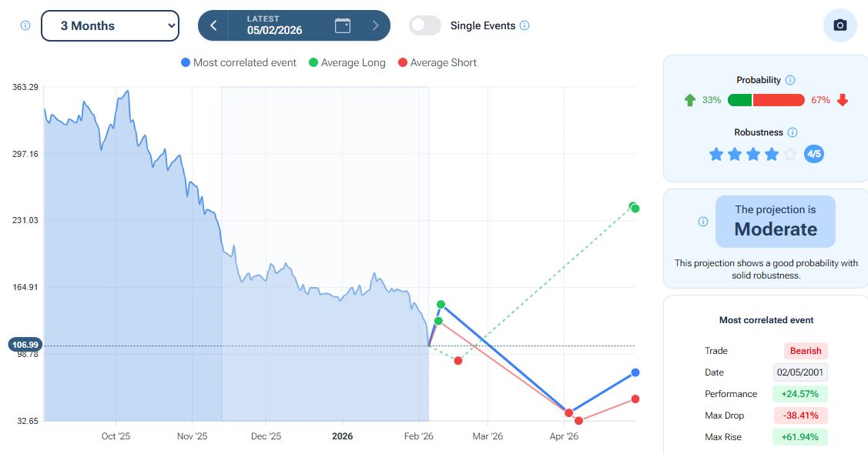The image size is (868, 454).
Task: Click the 106.99 current price marker
Action: (x=25, y=345)
